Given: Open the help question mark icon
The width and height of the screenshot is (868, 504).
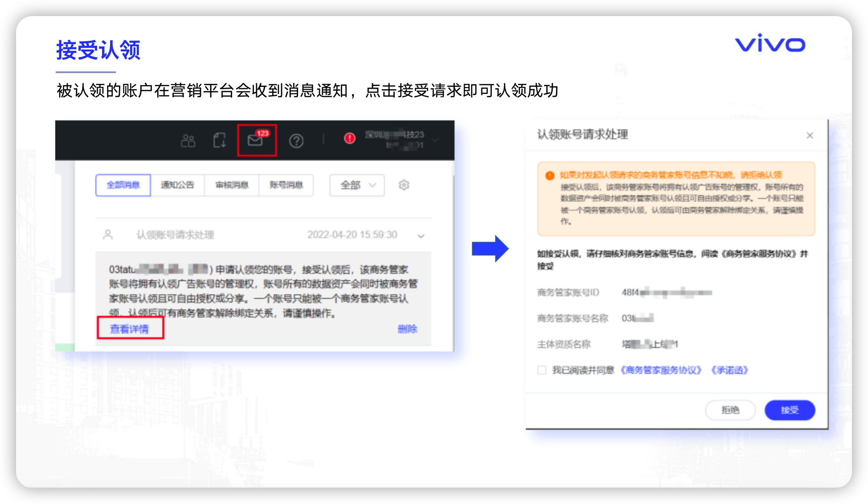Looking at the screenshot, I should 296,141.
